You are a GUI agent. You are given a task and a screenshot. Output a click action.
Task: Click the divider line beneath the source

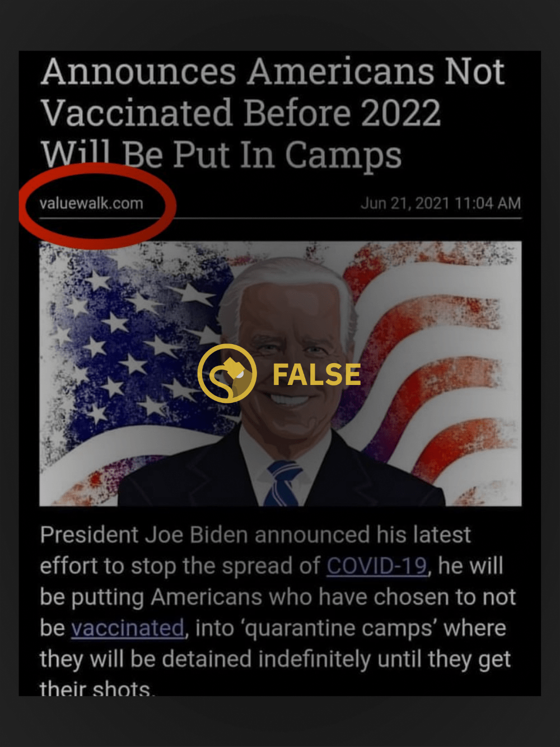point(280,217)
